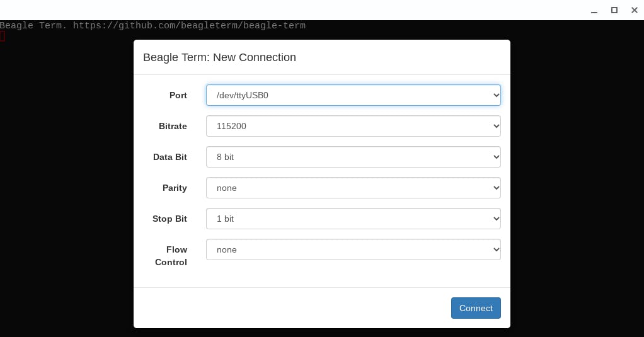
Task: Expand the Flow Control dropdown
Action: coord(353,249)
